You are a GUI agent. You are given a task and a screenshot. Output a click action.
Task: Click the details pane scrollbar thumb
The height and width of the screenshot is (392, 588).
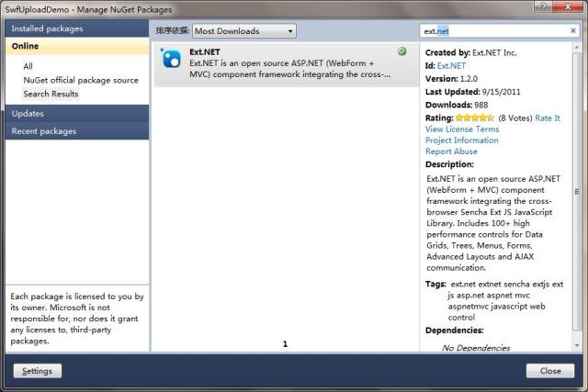[x=577, y=192]
